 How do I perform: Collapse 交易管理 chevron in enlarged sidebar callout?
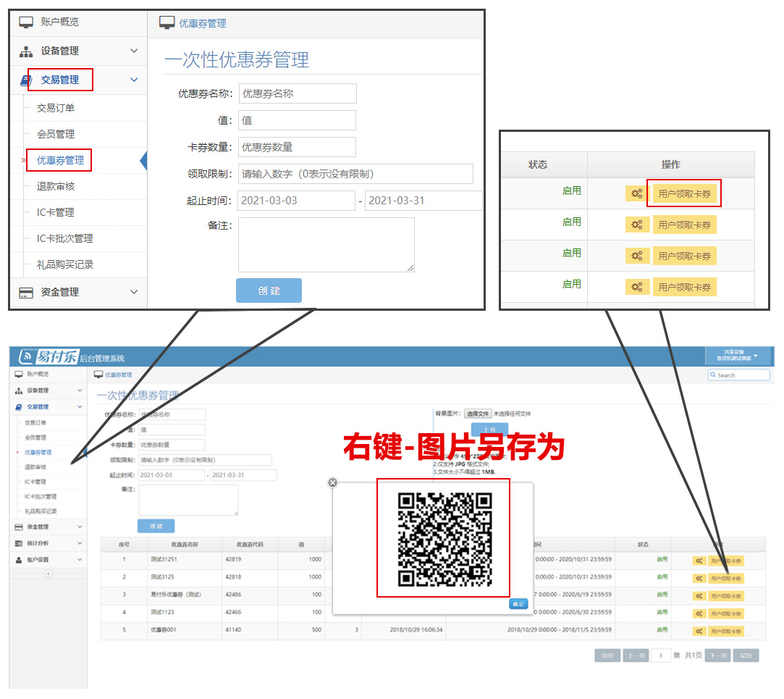pos(134,80)
